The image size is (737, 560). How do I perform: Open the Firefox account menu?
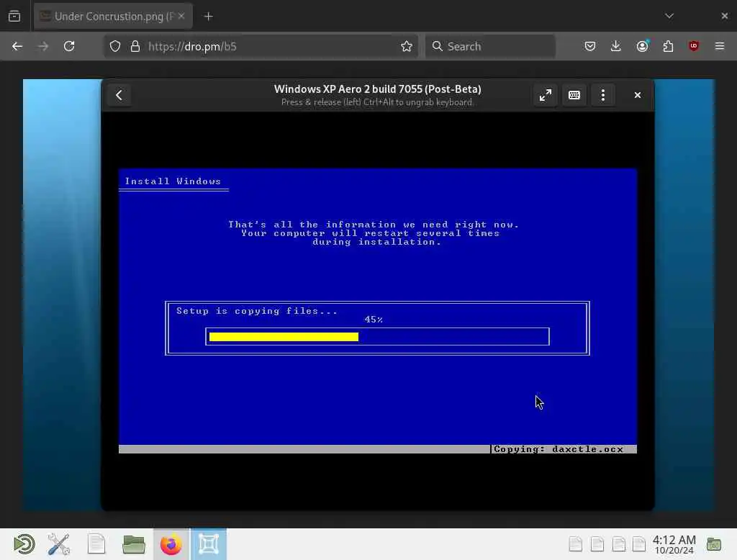(642, 46)
